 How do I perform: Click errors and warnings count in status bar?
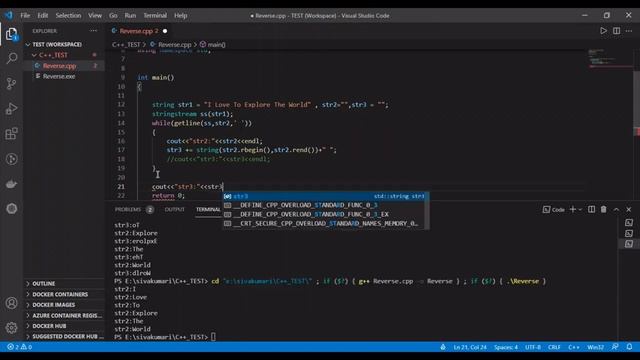(20, 347)
